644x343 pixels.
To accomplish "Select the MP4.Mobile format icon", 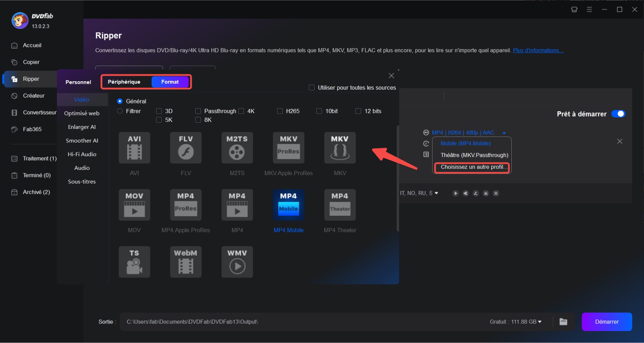I will pyautogui.click(x=288, y=205).
